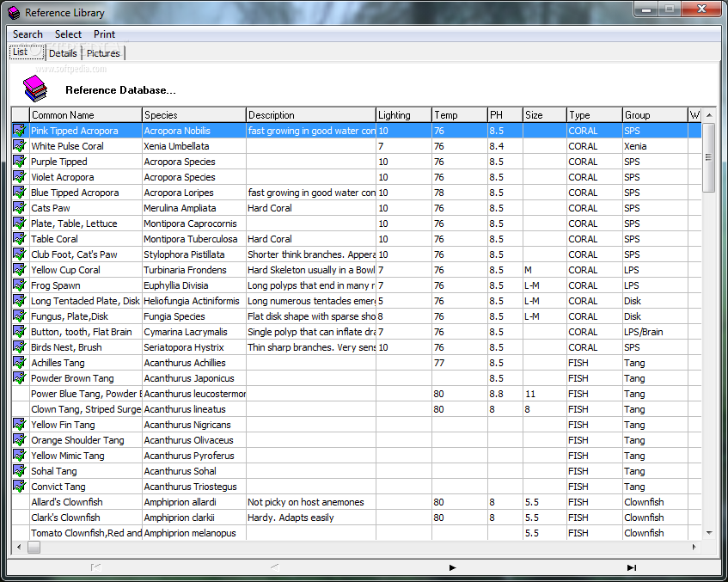This screenshot has height=582, width=728.
Task: Click the check icon beside Achilles Tang
Action: 20,363
